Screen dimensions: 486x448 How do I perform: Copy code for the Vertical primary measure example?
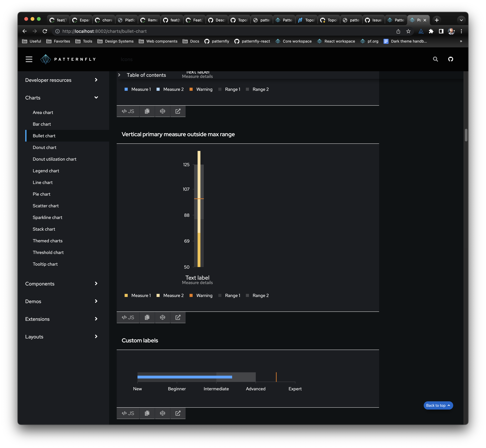pos(147,317)
